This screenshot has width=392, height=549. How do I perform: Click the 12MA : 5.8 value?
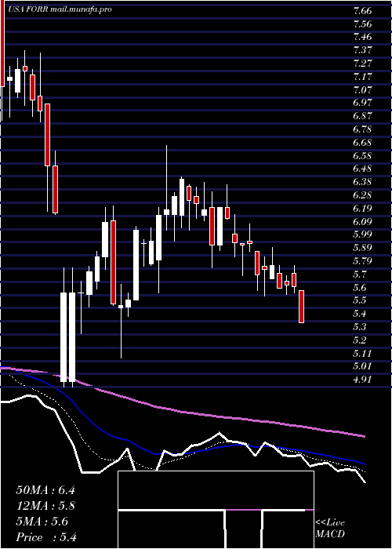(45, 506)
